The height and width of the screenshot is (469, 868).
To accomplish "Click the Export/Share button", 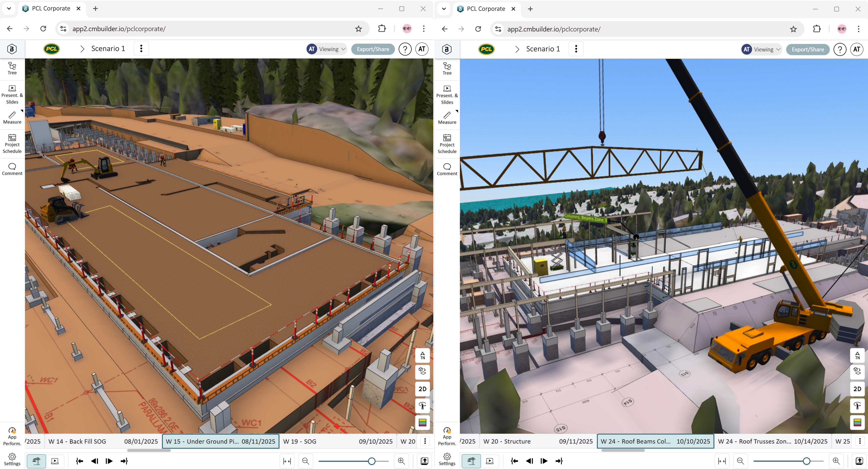I will (x=373, y=49).
